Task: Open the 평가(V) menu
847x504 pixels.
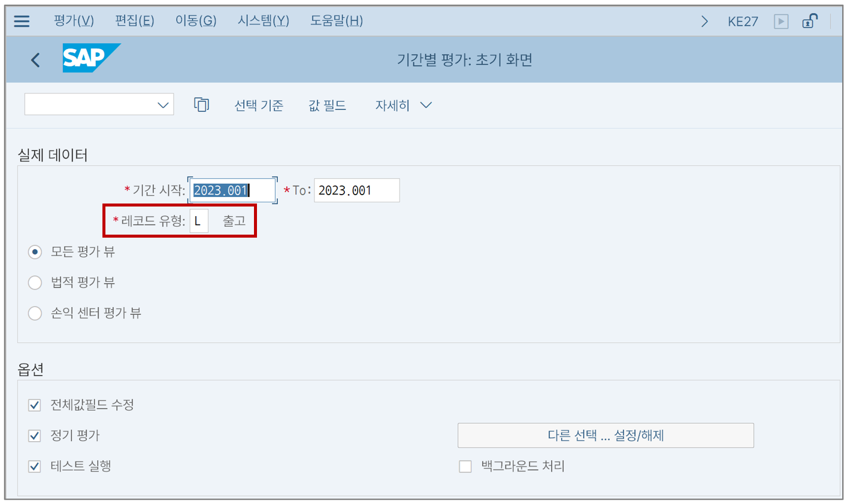Action: click(x=74, y=21)
